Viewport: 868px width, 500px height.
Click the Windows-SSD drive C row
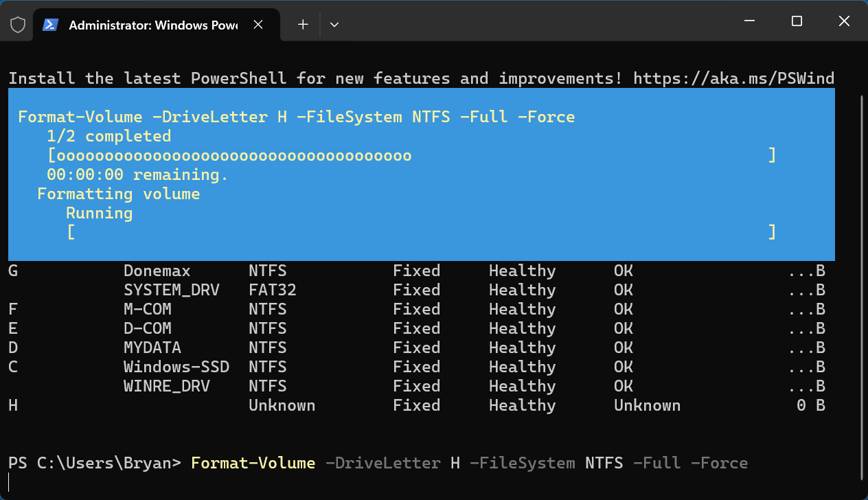(176, 367)
